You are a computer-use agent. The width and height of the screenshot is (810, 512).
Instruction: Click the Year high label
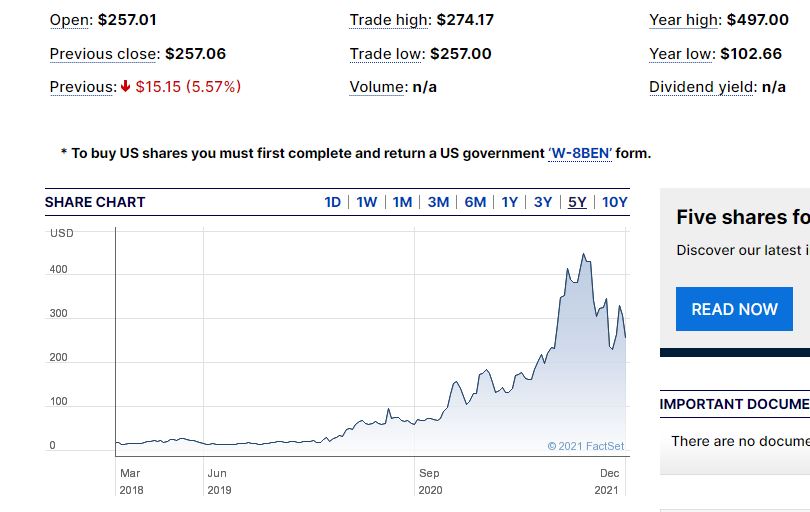click(x=685, y=20)
